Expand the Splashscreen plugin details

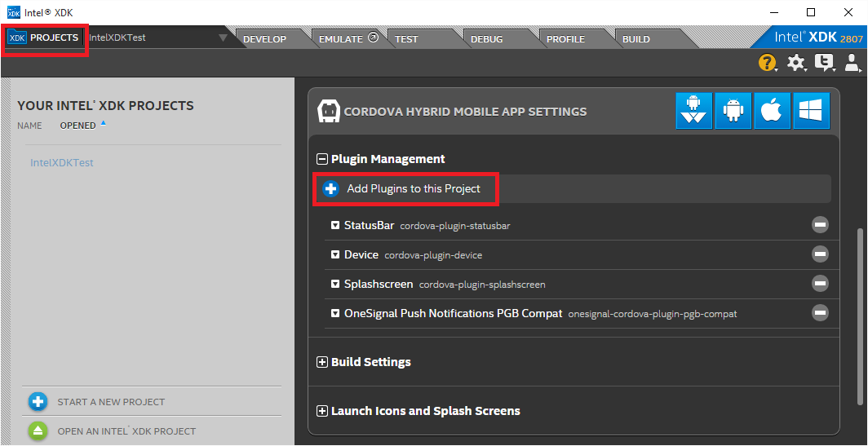coord(335,284)
